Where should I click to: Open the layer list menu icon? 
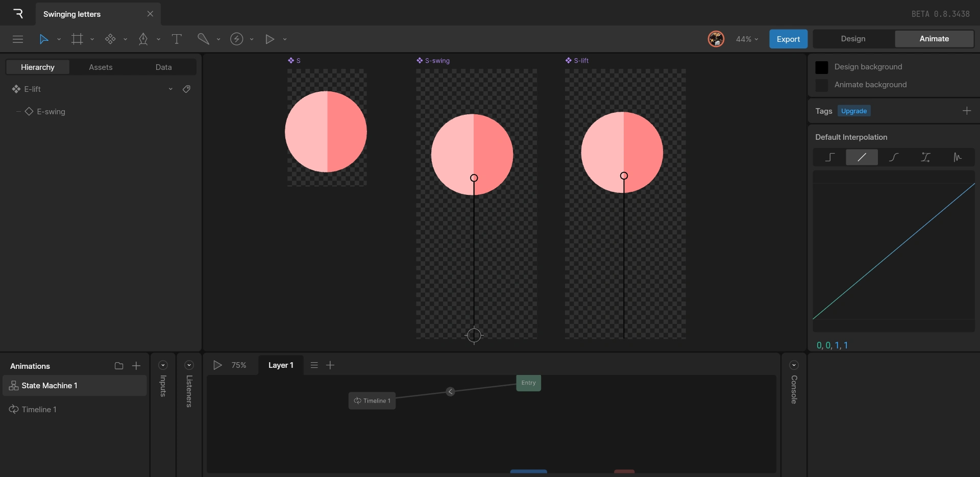tap(314, 365)
